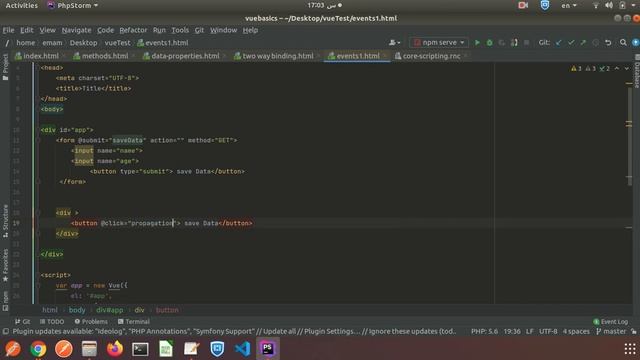Image resolution: width=640 pixels, height=360 pixels.
Task: Click the screen recording indicator in top bar
Action: point(523,5)
